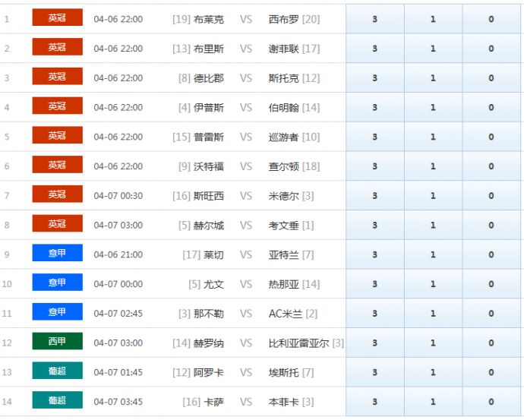Choose 0 for 斯旺西 vs 米德尔 match
This screenshot has width=524, height=420.
click(491, 196)
